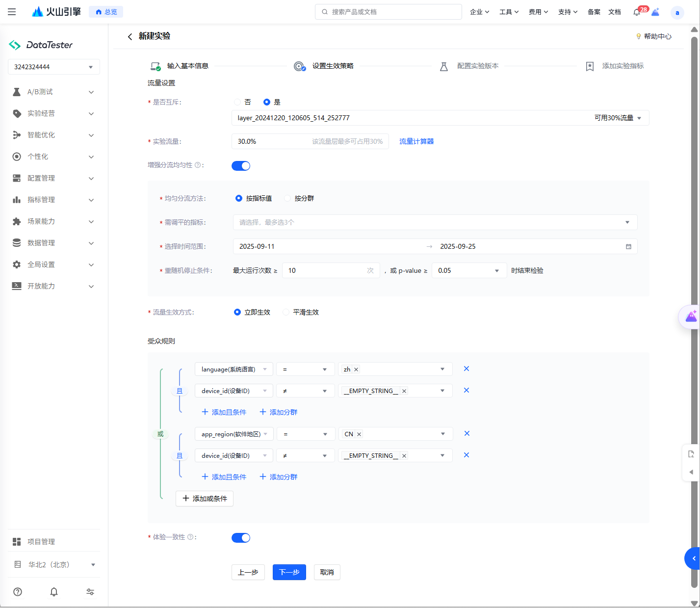Click the 最大运行次数 input with value 10

point(331,270)
